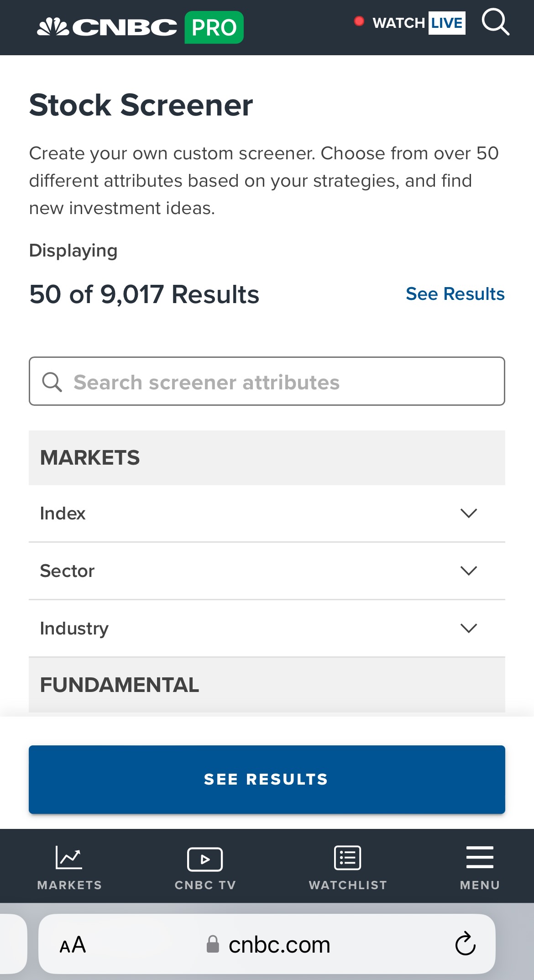Open CNBC TV play icon
534x980 pixels.
205,859
